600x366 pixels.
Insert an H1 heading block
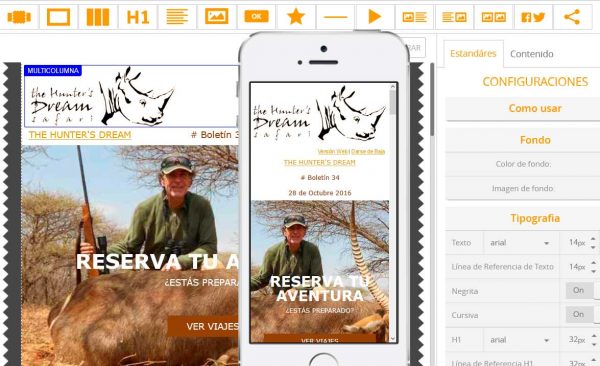click(138, 18)
